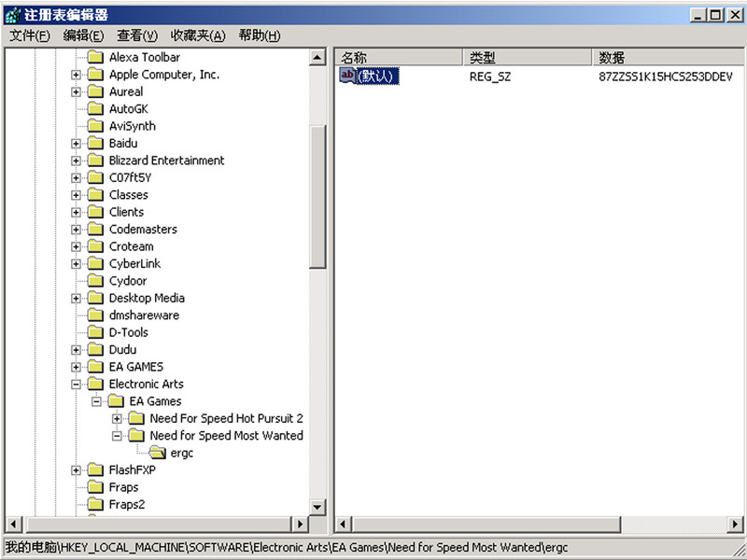The image size is (747, 560).
Task: Click the Aureal folder icon
Action: (96, 91)
